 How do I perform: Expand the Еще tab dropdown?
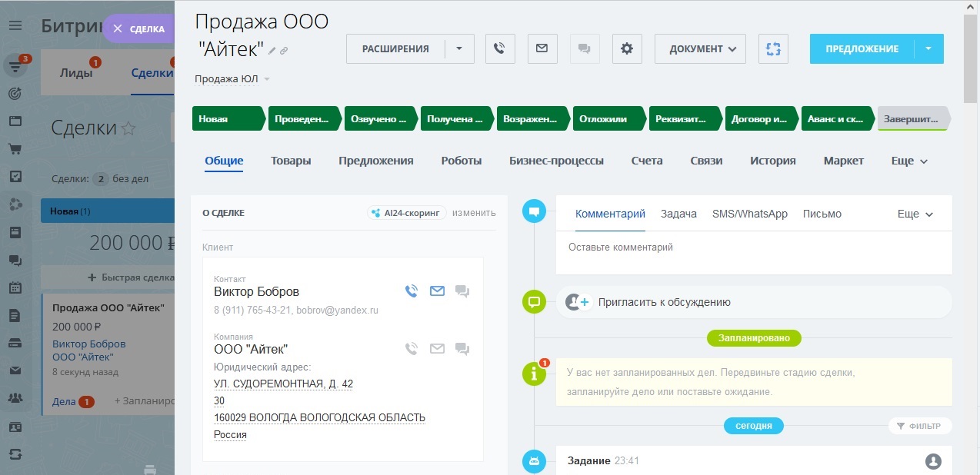(909, 161)
